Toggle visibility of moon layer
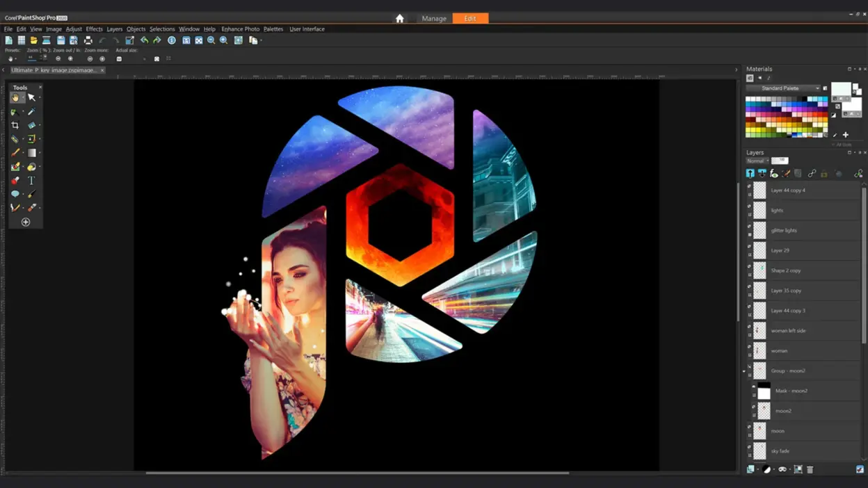 coord(749,427)
